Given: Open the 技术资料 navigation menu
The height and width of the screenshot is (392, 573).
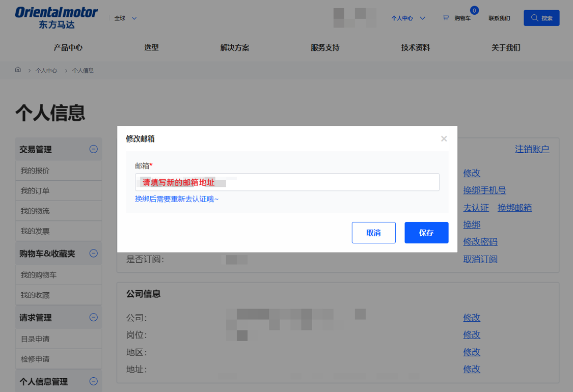Looking at the screenshot, I should pos(415,47).
